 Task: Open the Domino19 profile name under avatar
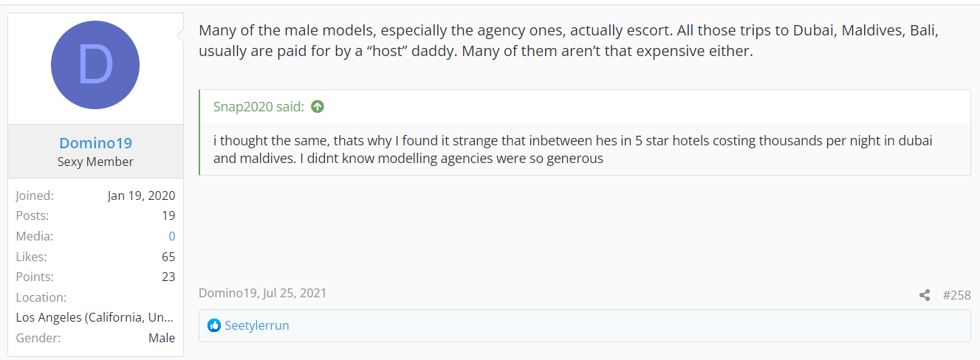[95, 143]
